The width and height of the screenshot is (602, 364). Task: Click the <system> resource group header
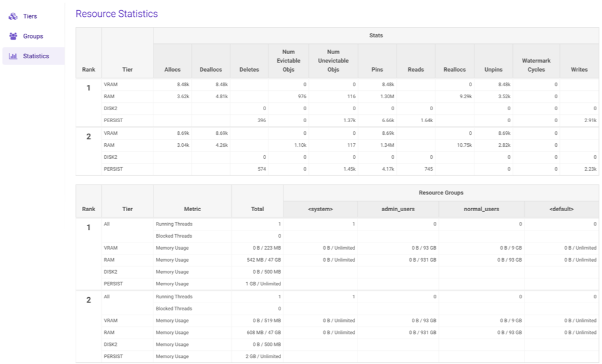[320, 209]
